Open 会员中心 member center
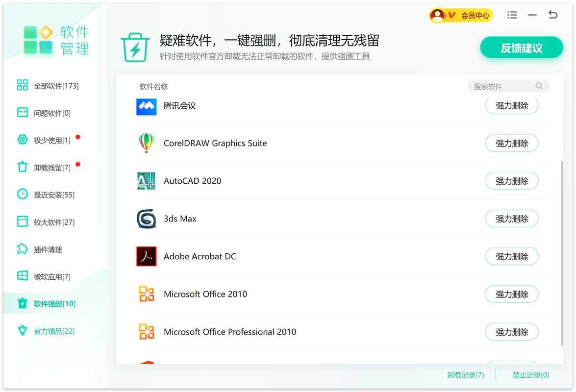 pyautogui.click(x=461, y=16)
